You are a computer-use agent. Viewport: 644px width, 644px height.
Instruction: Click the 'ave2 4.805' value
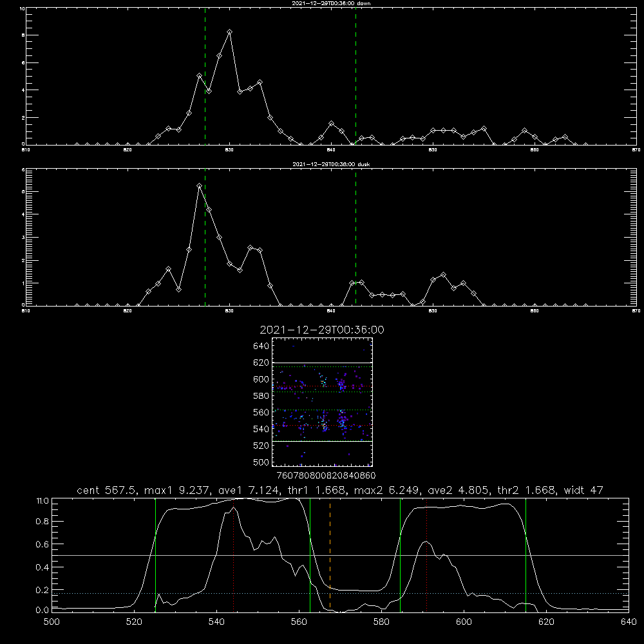pyautogui.click(x=459, y=490)
